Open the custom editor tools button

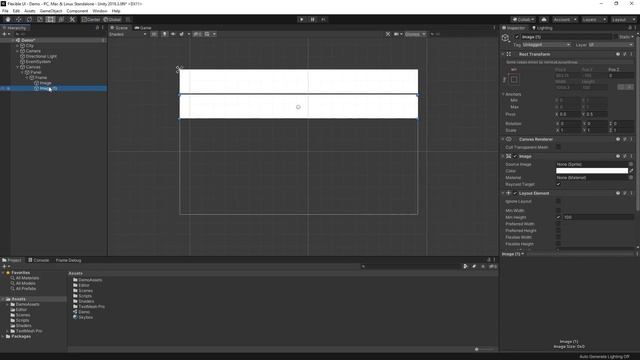(x=72, y=20)
